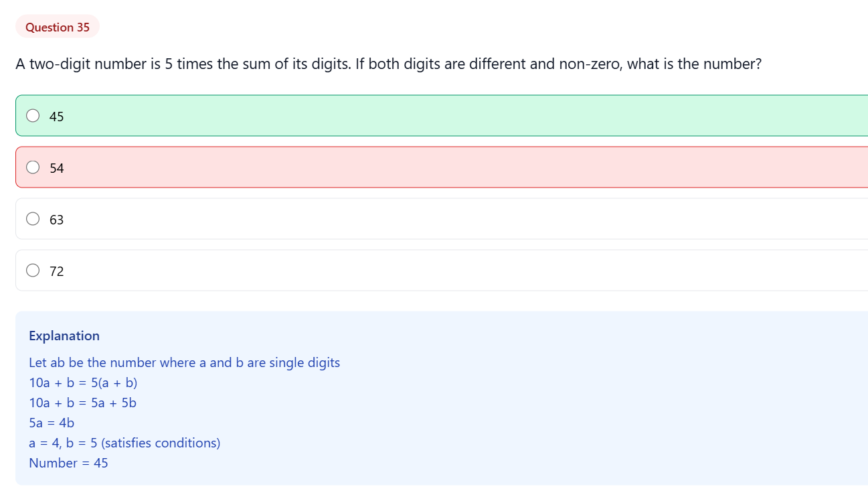
Task: Click the '10a + b = 5a + 5b' line
Action: (84, 403)
